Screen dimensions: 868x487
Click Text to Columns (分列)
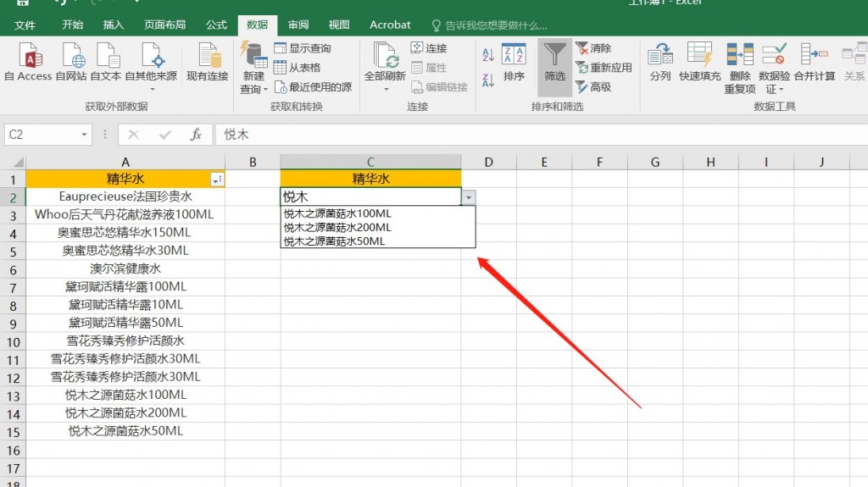click(660, 62)
